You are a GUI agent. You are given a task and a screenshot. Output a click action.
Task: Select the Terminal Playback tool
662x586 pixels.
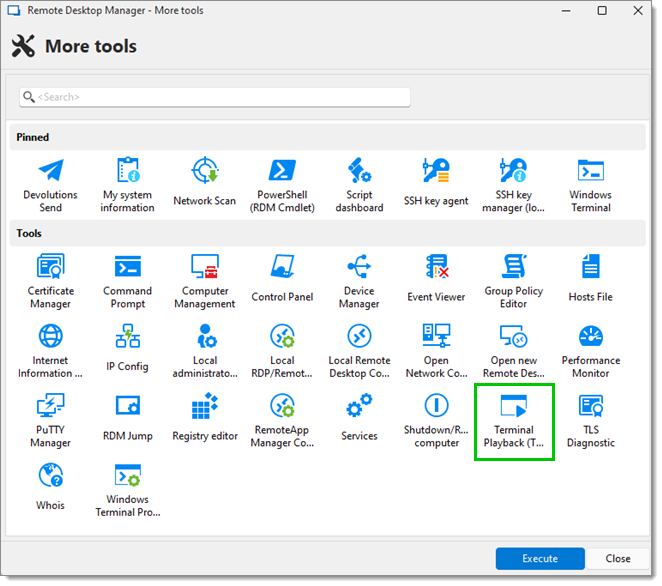click(x=514, y=421)
